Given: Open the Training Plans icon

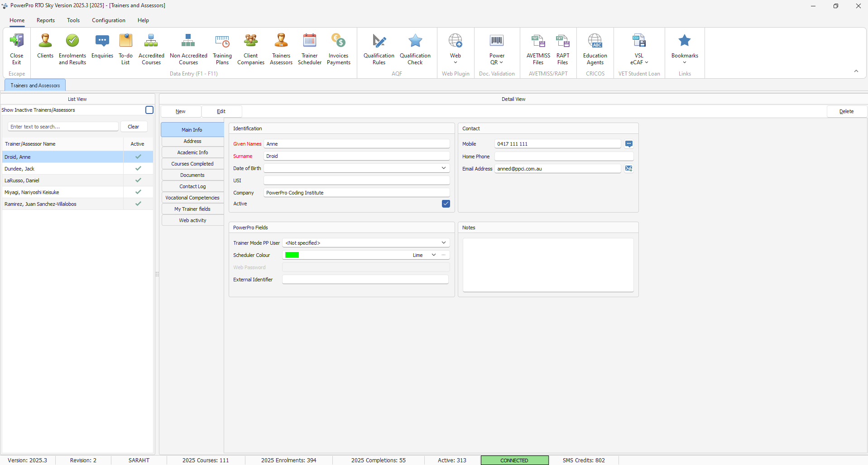Looking at the screenshot, I should (x=222, y=49).
